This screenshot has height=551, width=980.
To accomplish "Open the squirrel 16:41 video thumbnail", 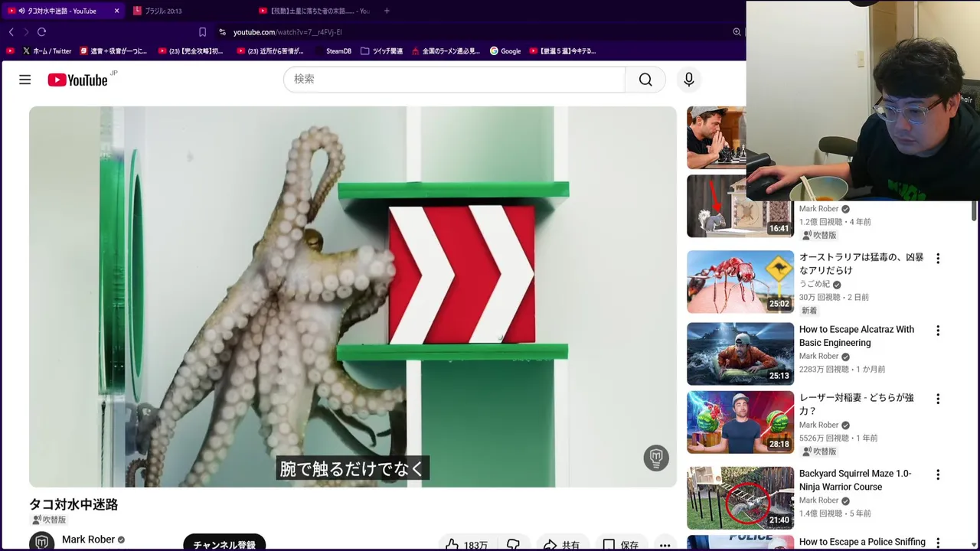I will pos(740,207).
